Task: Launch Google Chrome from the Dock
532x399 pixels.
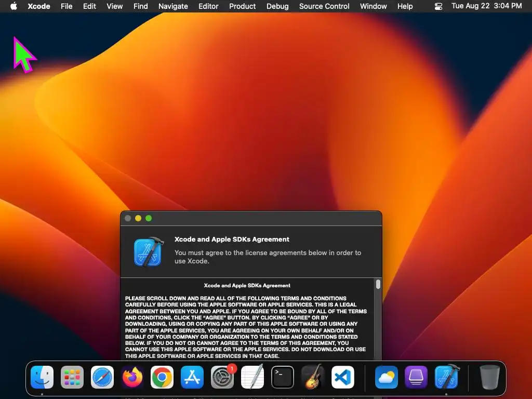Action: tap(162, 377)
